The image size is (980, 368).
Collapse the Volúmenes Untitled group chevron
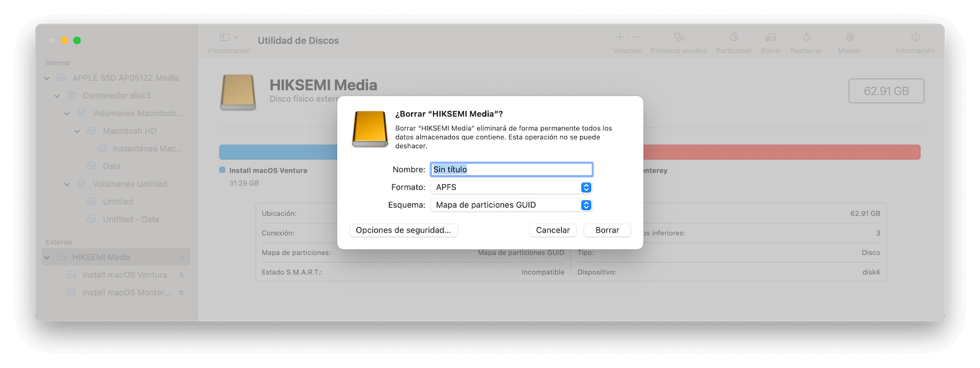(x=67, y=184)
